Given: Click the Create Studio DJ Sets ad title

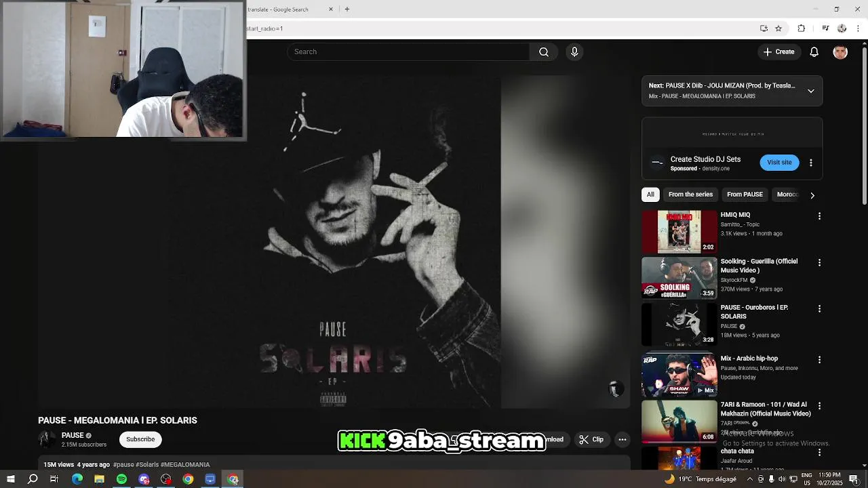Looking at the screenshot, I should [x=705, y=159].
